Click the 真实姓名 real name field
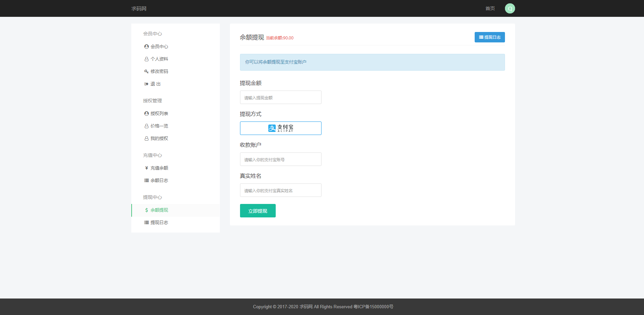Image resolution: width=644 pixels, height=315 pixels. click(280, 190)
